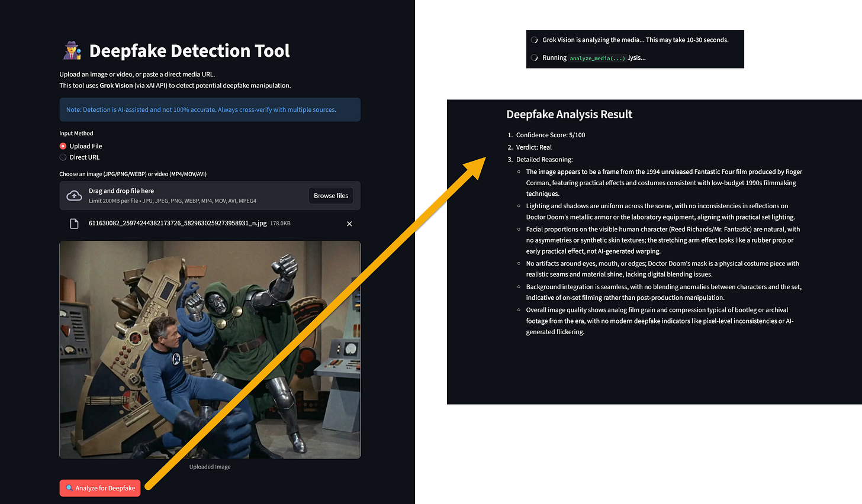Click the Browse files button
Screen dimensions: 862x504
[x=331, y=196]
